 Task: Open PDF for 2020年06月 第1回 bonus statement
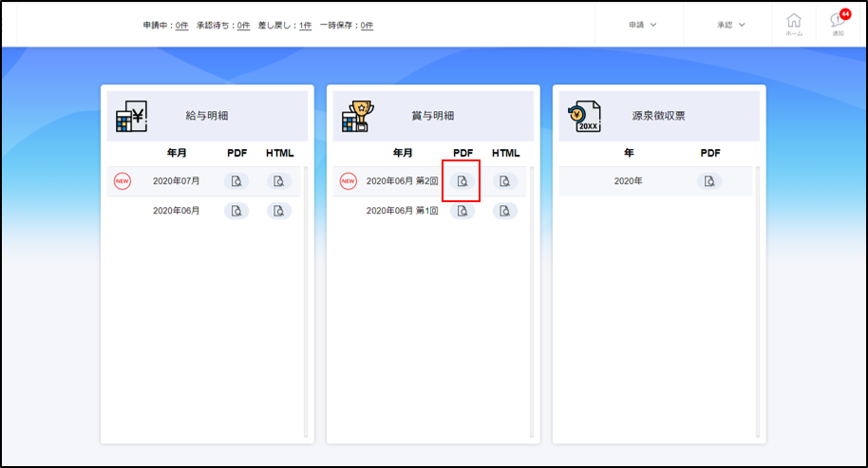[x=462, y=211]
